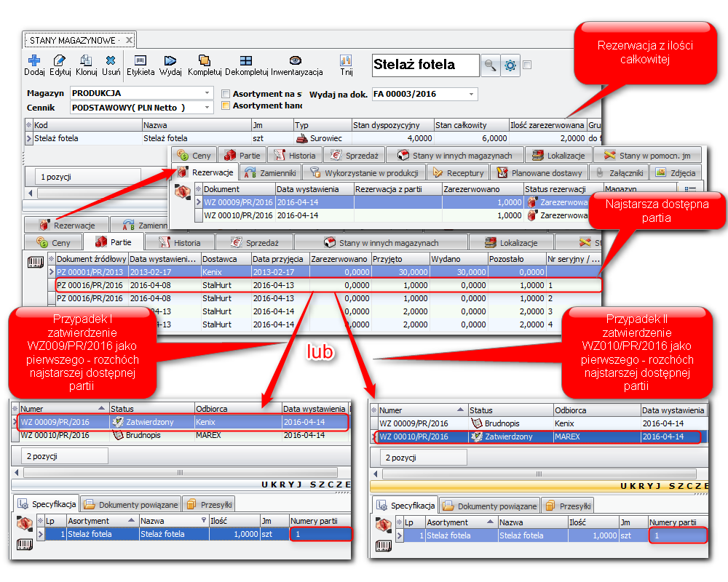Click the Kompletuj toolbar icon
Viewport: 728px width, 582px height.
[205, 62]
